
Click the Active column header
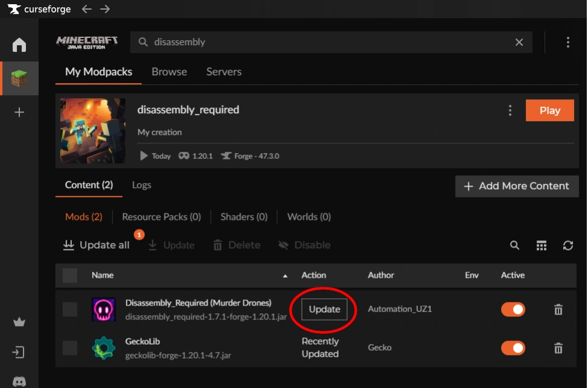[x=513, y=275]
